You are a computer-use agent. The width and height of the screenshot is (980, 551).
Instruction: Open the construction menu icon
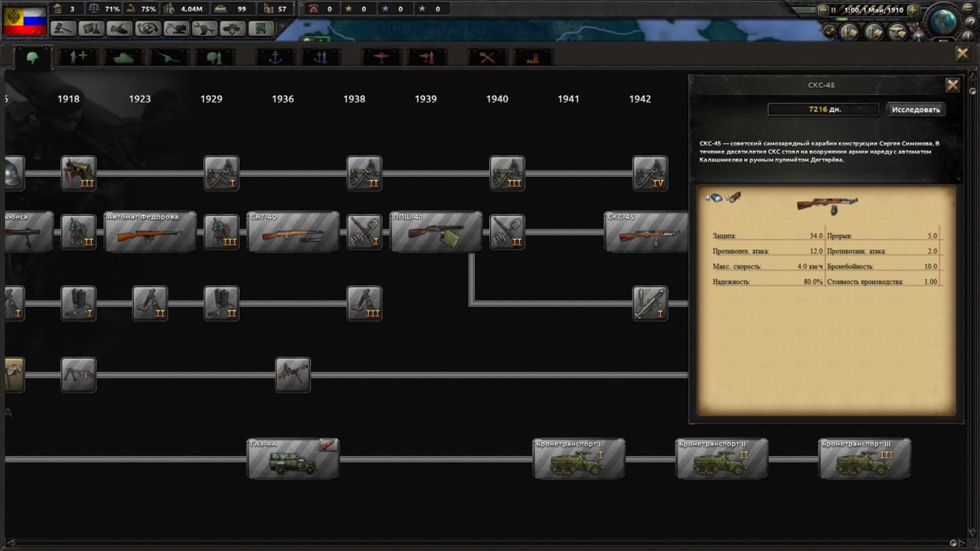click(x=175, y=28)
